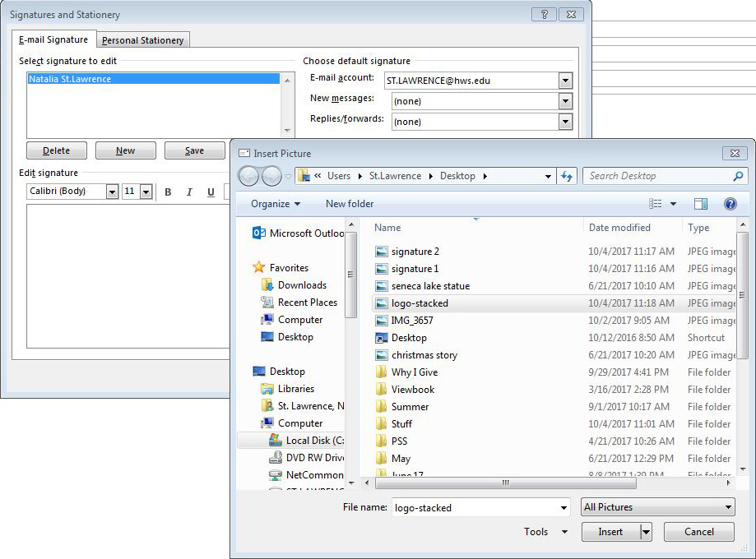Select the signature 1 file
This screenshot has width=756, height=559.
554,269
